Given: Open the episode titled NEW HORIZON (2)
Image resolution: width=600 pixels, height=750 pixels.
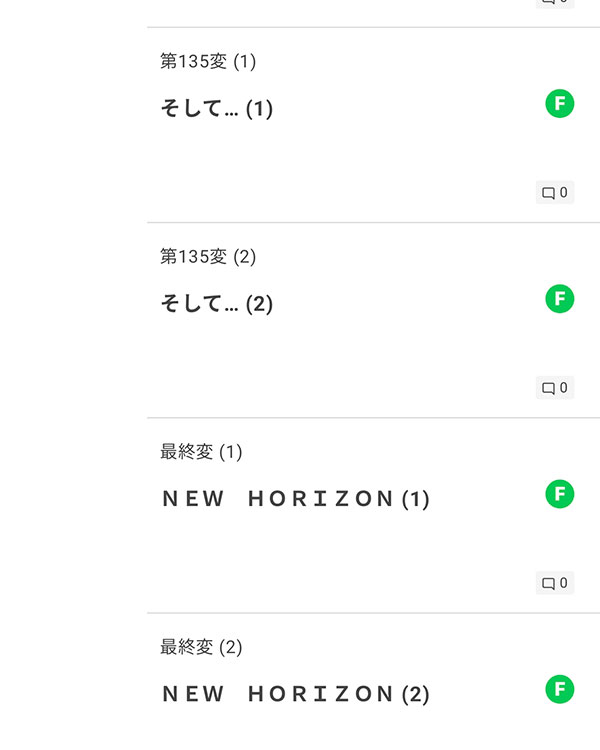Looking at the screenshot, I should click(x=295, y=694).
